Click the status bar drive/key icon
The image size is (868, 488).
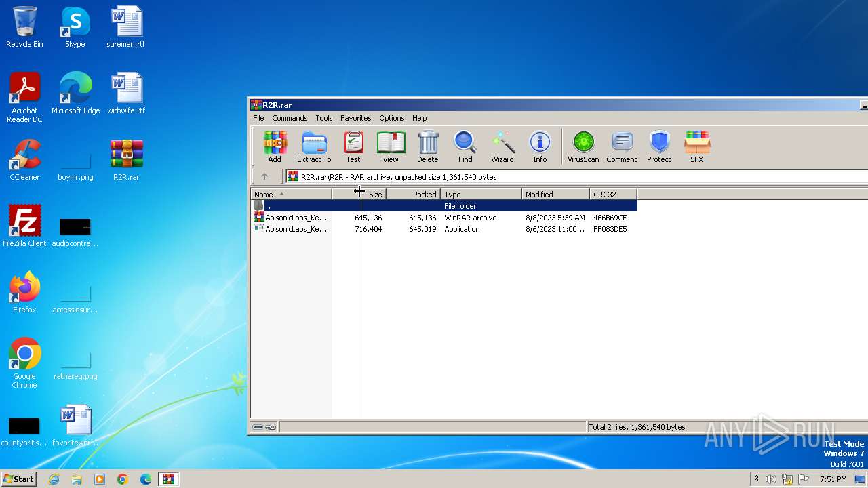tap(264, 427)
